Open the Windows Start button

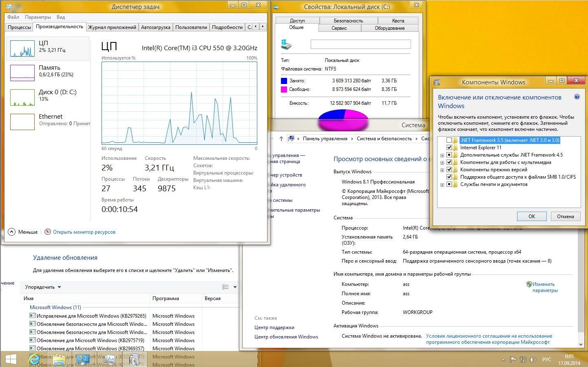(11, 359)
